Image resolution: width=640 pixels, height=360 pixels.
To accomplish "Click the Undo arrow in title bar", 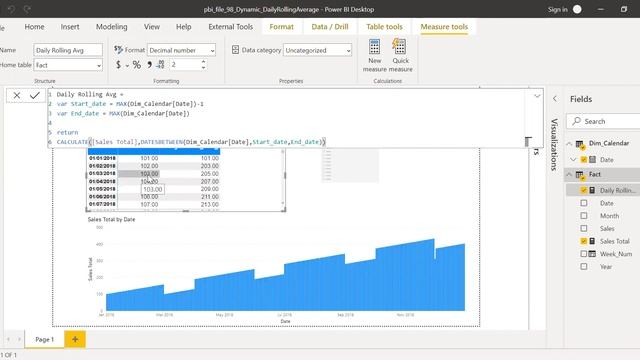I will point(11,9).
